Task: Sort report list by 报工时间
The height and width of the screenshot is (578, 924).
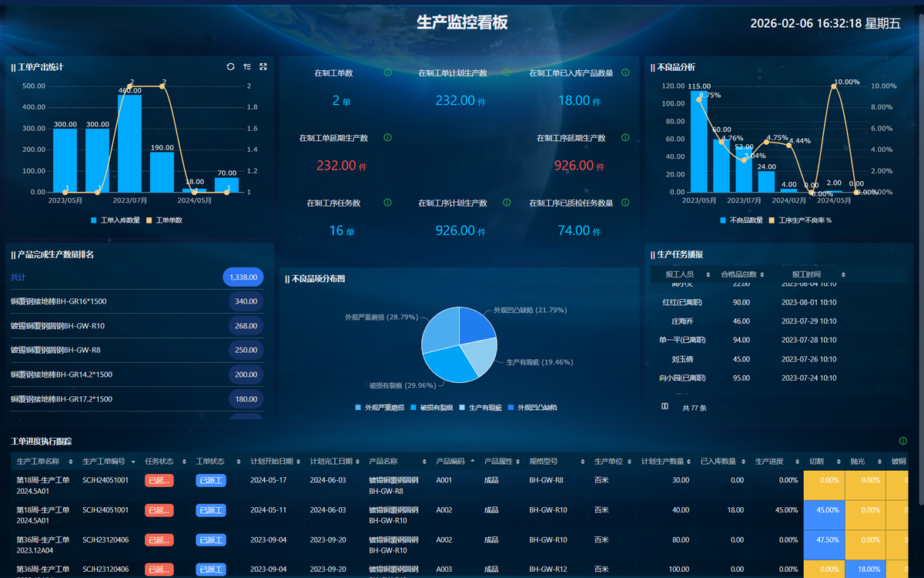Action: click(x=843, y=274)
